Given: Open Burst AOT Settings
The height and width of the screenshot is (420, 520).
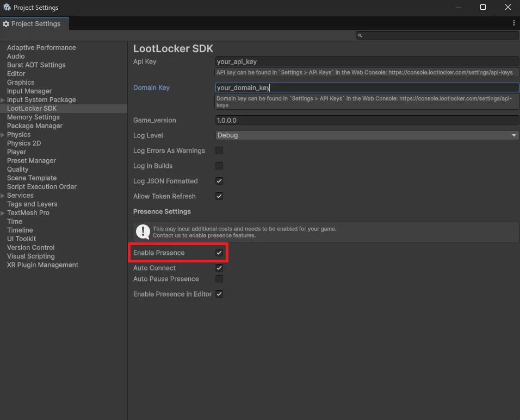Looking at the screenshot, I should click(36, 65).
